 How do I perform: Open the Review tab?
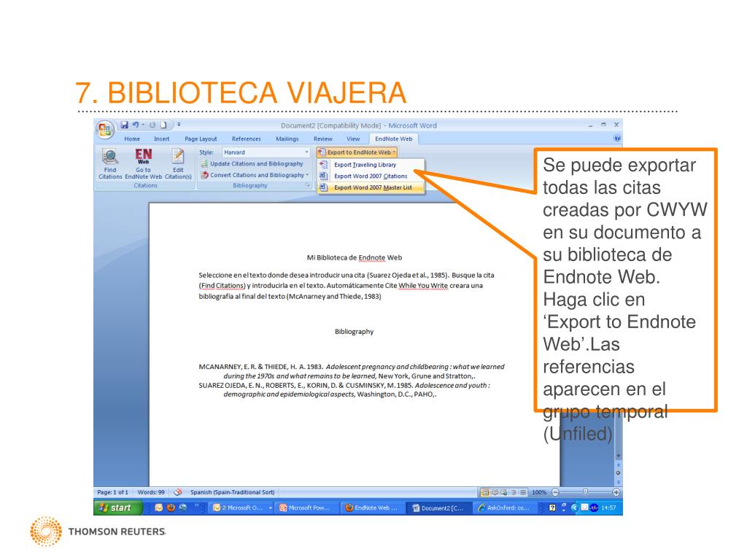click(322, 139)
